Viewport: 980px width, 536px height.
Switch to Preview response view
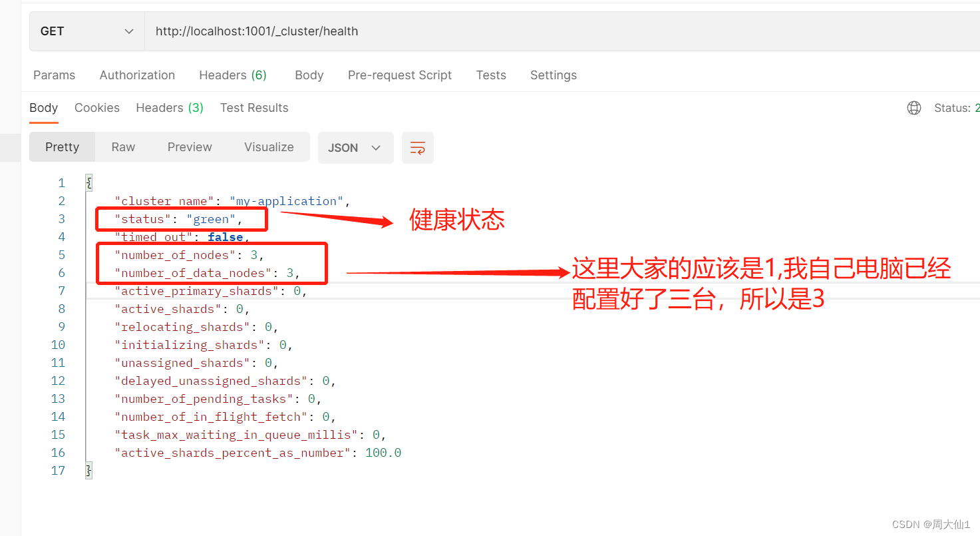coord(190,147)
